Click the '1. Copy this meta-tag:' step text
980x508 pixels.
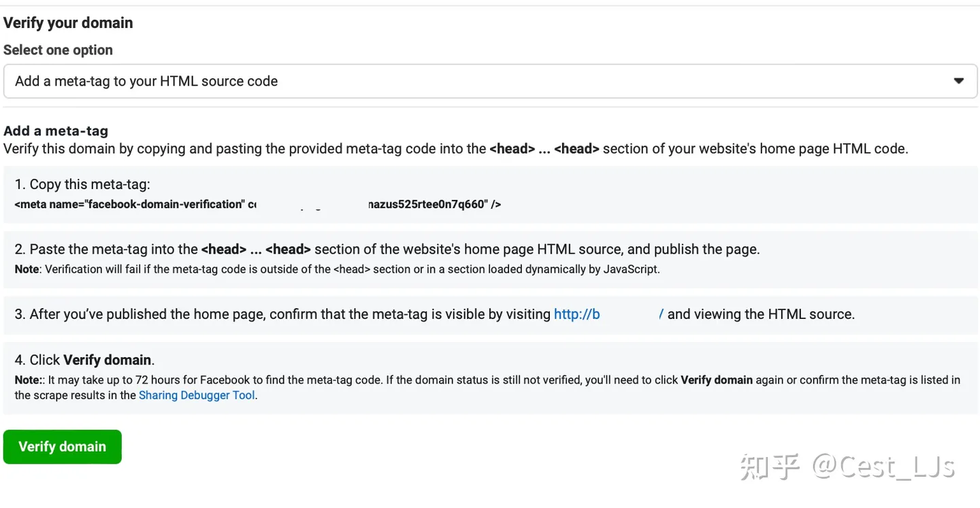(x=82, y=184)
